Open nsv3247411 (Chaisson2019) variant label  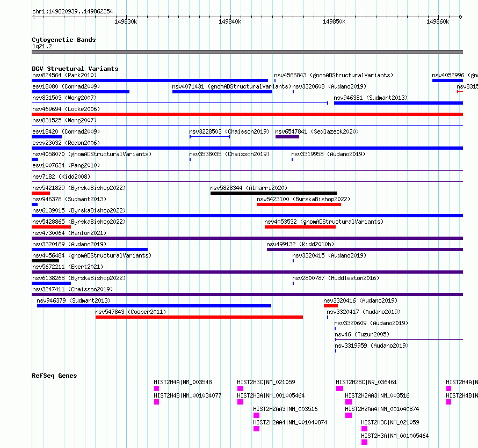tap(73, 289)
